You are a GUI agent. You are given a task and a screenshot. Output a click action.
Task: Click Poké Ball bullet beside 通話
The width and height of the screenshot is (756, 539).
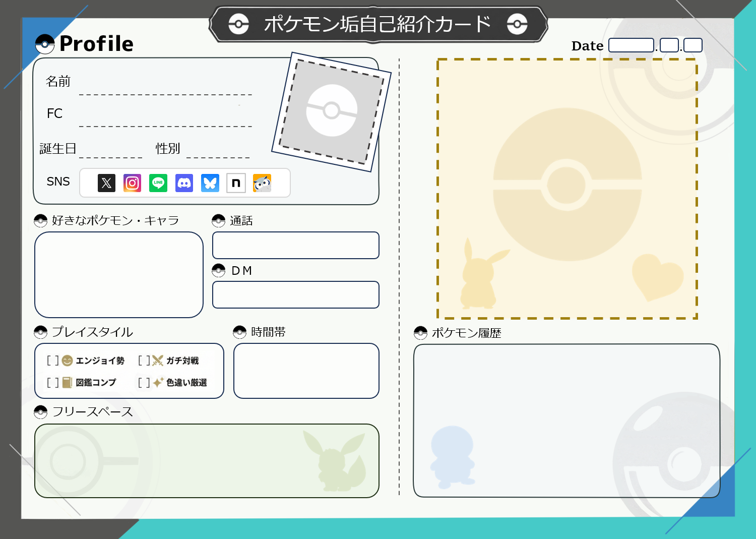(219, 221)
